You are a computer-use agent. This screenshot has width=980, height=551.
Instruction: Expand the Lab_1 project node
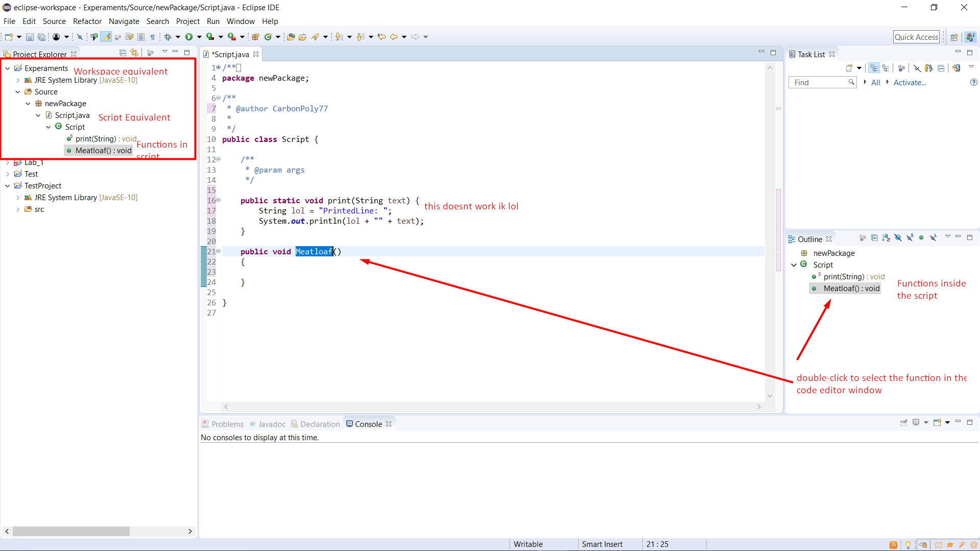coord(8,162)
